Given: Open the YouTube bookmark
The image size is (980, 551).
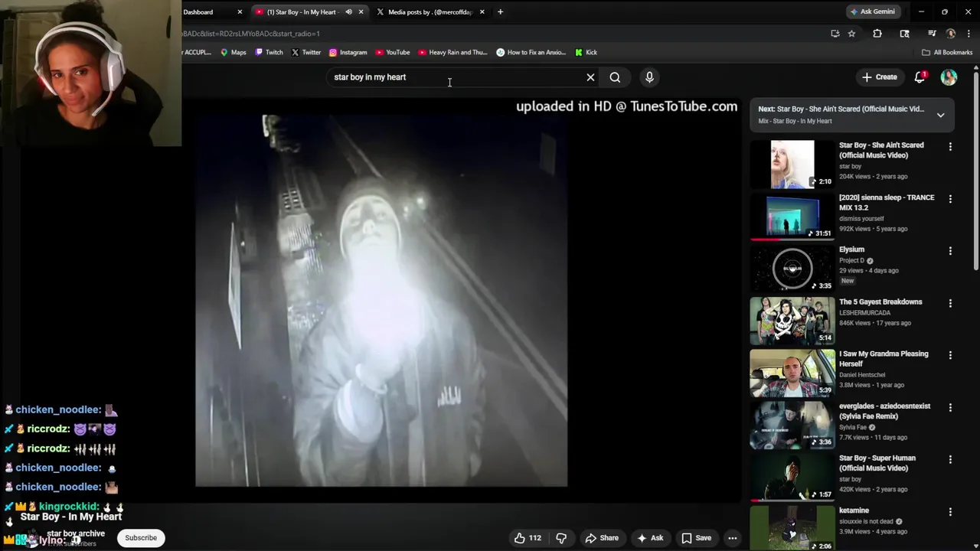Looking at the screenshot, I should pyautogui.click(x=393, y=52).
